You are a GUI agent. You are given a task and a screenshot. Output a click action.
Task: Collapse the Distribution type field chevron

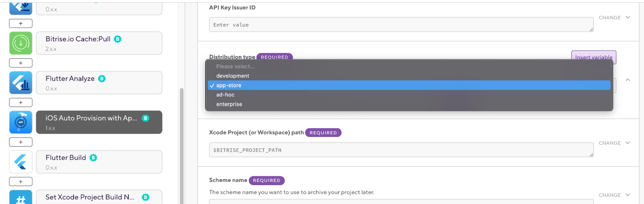point(627,79)
